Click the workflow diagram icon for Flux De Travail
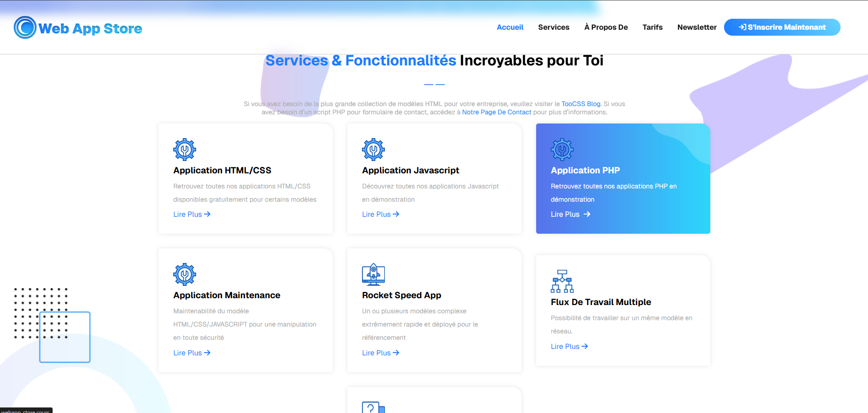 click(562, 281)
